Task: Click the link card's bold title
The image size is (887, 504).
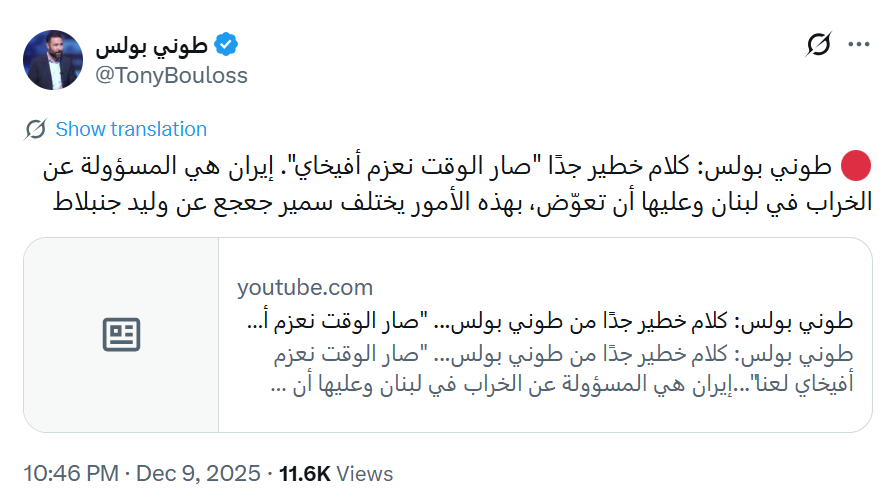Action: point(548,322)
